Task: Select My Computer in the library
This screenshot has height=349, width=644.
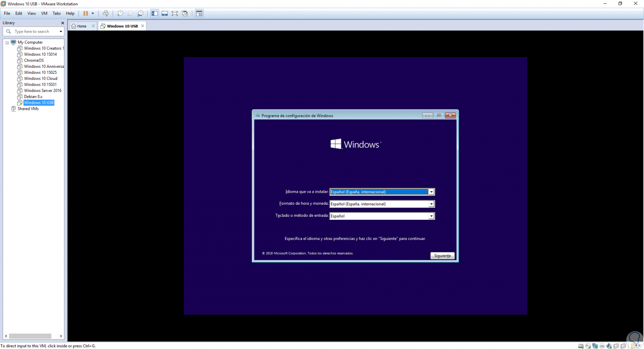Action: pyautogui.click(x=30, y=42)
